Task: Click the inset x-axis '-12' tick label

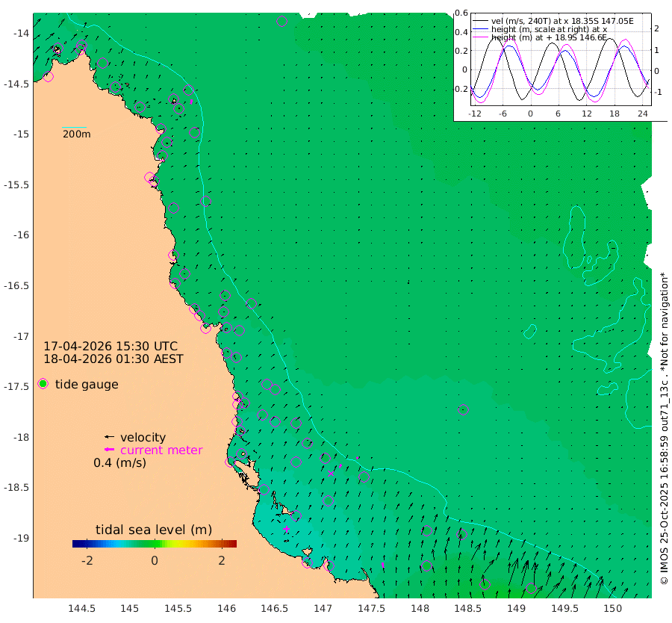Action: (x=474, y=114)
